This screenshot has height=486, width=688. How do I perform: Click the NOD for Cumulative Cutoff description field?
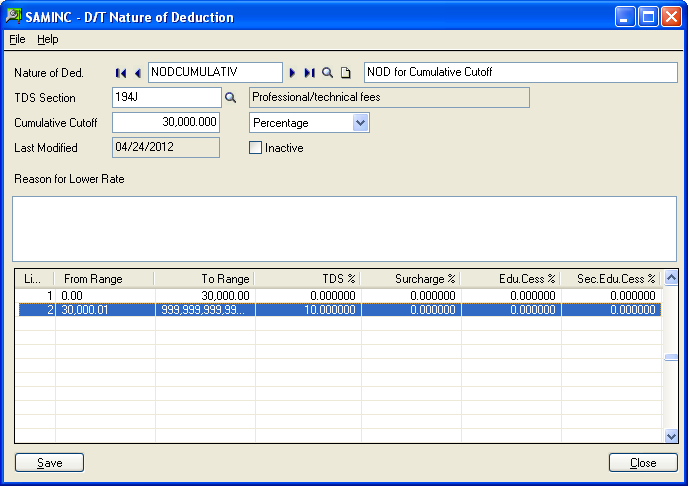tap(520, 72)
